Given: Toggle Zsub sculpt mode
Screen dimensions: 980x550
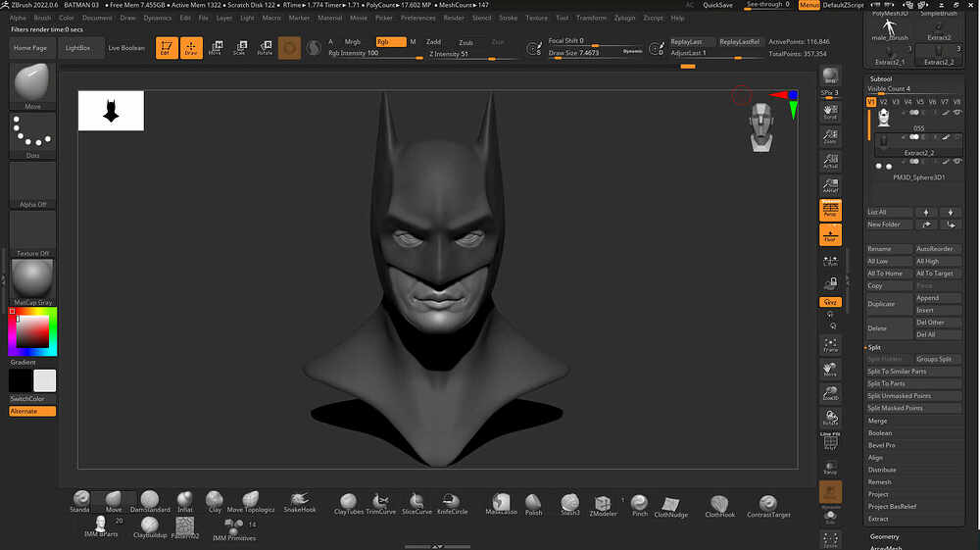Looking at the screenshot, I should [x=466, y=42].
